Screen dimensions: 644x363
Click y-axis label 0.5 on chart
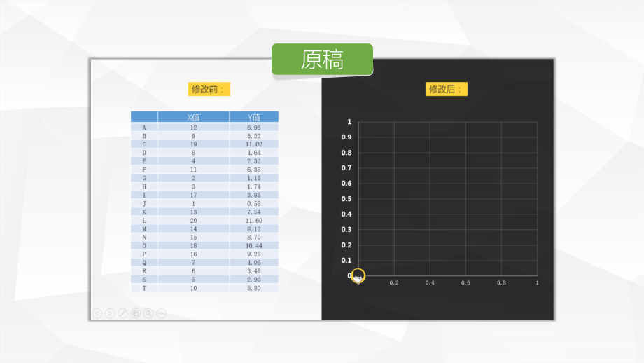tap(346, 199)
